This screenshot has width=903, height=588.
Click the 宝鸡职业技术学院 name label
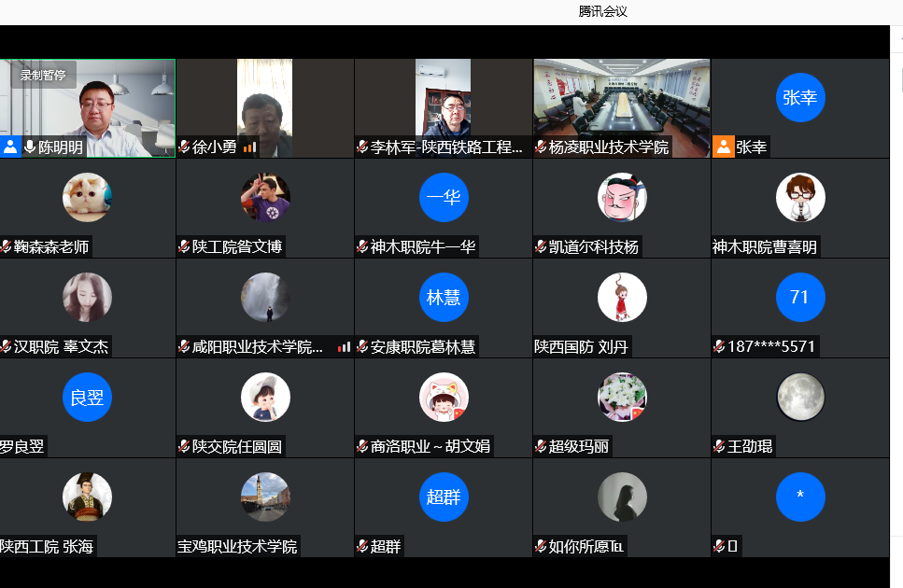click(237, 546)
